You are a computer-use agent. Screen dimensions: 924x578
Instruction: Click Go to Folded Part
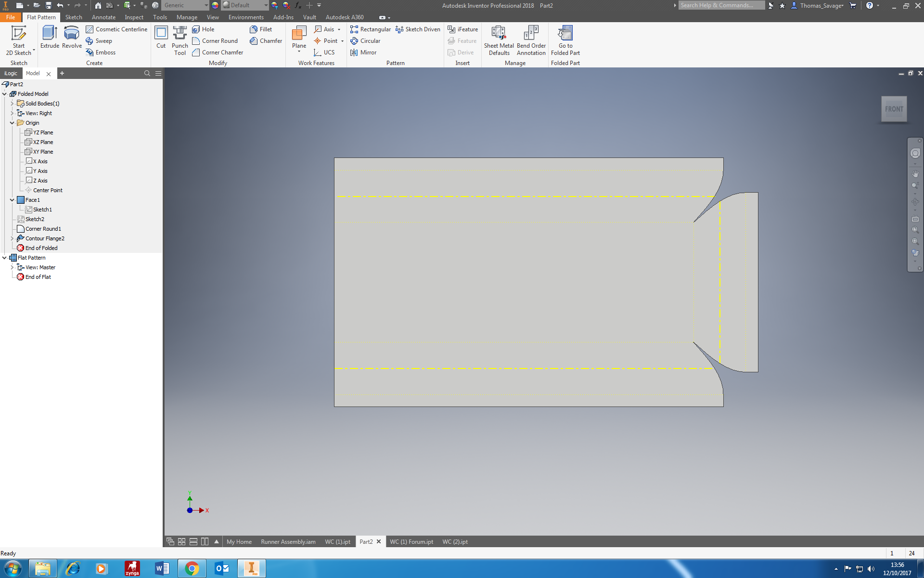565,41
